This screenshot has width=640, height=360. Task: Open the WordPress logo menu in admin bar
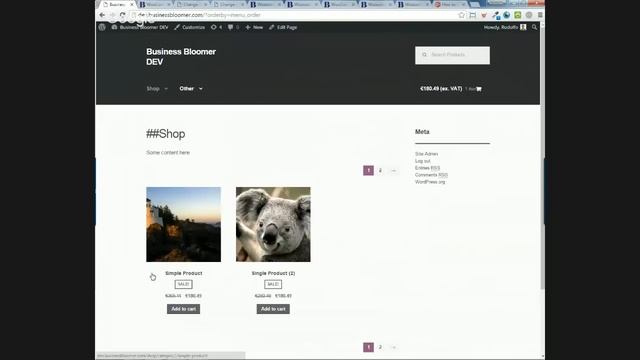[102, 27]
